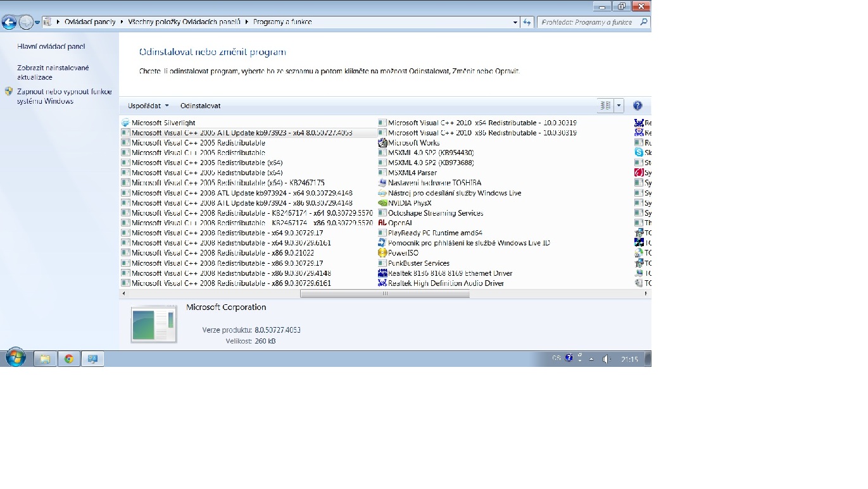The height and width of the screenshot is (489, 868).
Task: Select the Realtek Ethernet Driver icon
Action: (x=382, y=273)
